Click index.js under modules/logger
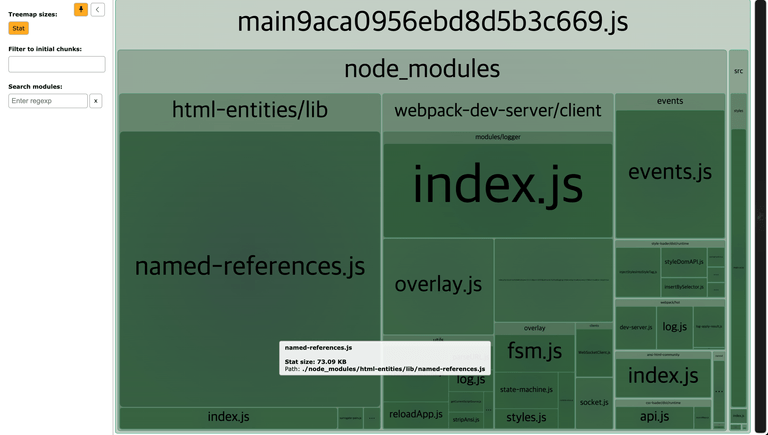768x435 pixels. coord(498,190)
